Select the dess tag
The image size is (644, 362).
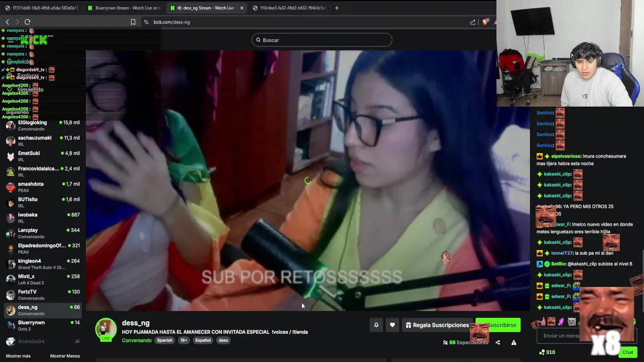223,340
